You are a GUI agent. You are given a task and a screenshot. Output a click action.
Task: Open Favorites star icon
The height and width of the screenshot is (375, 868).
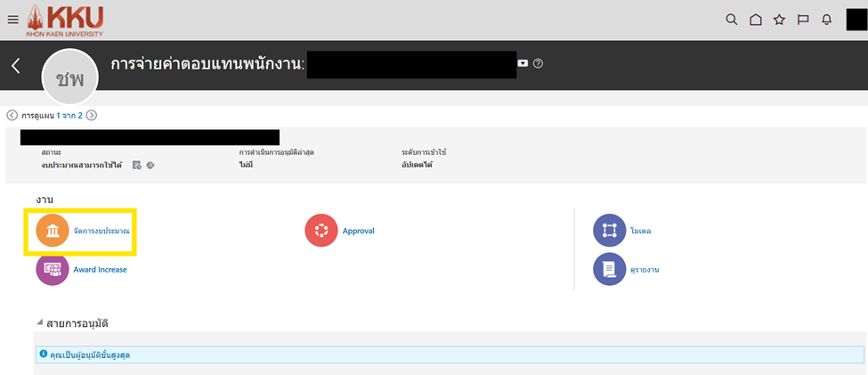[779, 20]
